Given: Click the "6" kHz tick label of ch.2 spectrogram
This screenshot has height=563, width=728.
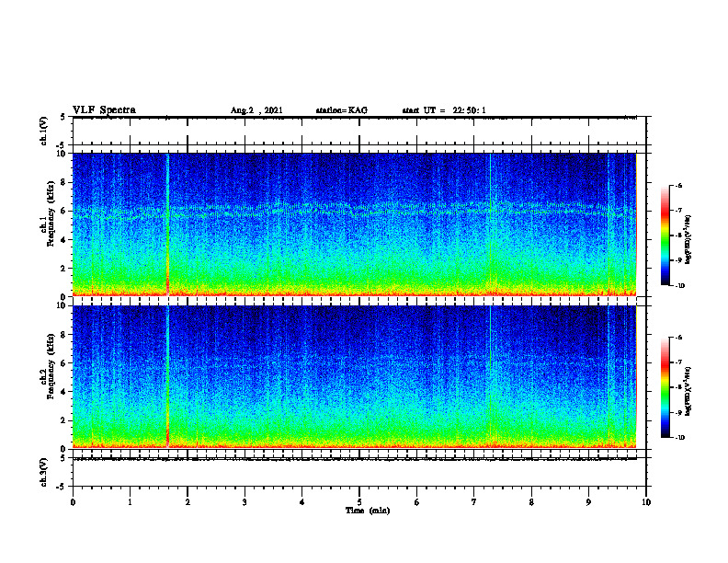Looking at the screenshot, I should 64,363.
